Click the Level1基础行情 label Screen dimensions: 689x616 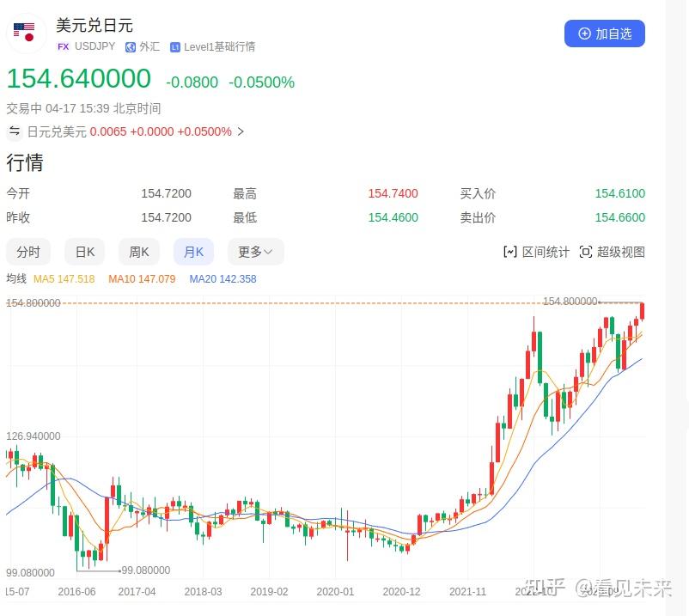220,47
